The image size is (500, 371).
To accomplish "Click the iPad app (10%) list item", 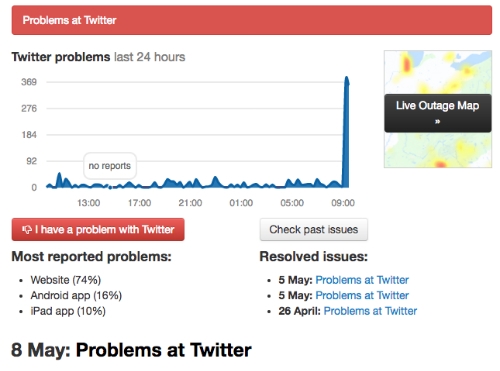I will (x=68, y=311).
